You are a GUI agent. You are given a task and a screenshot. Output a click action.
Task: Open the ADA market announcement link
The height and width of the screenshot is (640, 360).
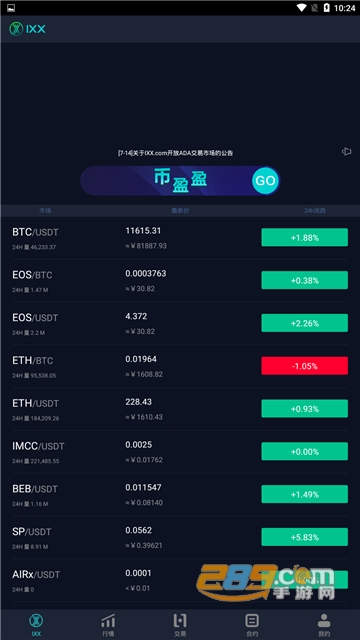pyautogui.click(x=176, y=153)
